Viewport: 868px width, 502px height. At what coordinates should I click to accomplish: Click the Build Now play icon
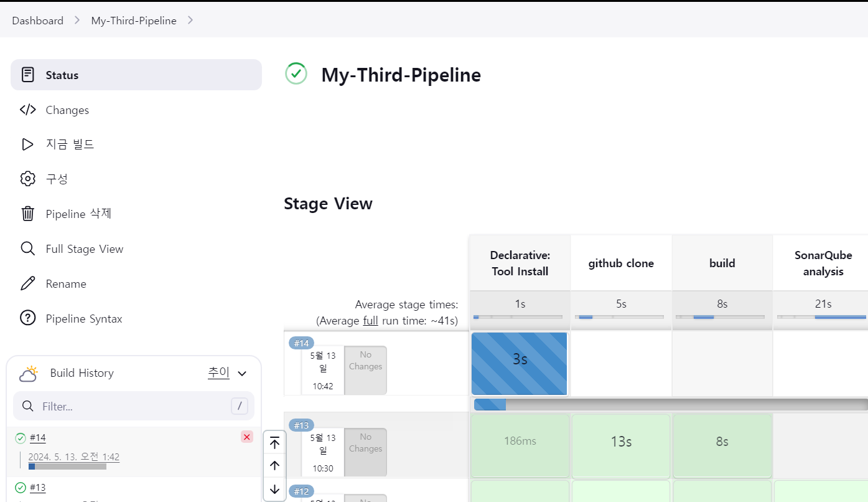(27, 144)
